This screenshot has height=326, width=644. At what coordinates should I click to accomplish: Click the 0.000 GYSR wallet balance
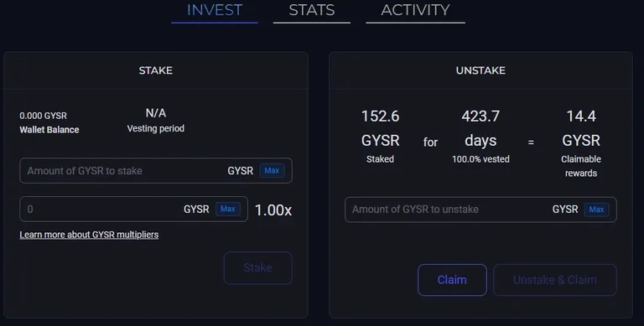(x=43, y=116)
